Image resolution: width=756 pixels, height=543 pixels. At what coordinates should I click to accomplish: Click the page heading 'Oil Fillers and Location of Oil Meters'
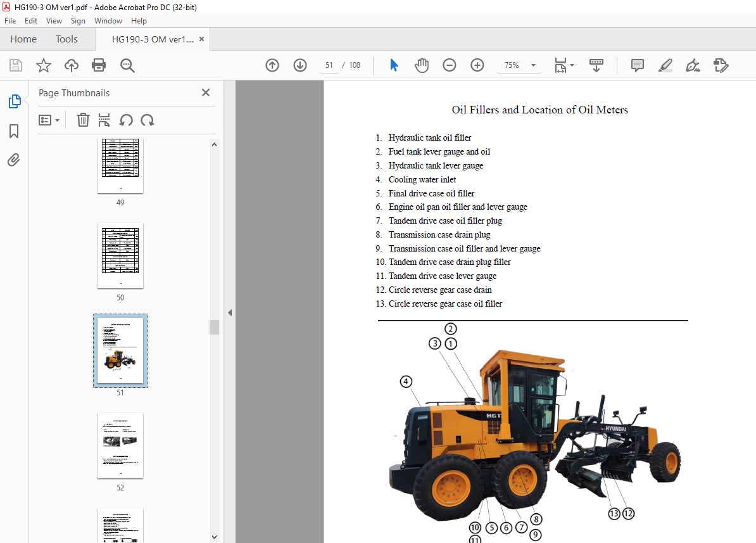pyautogui.click(x=540, y=110)
